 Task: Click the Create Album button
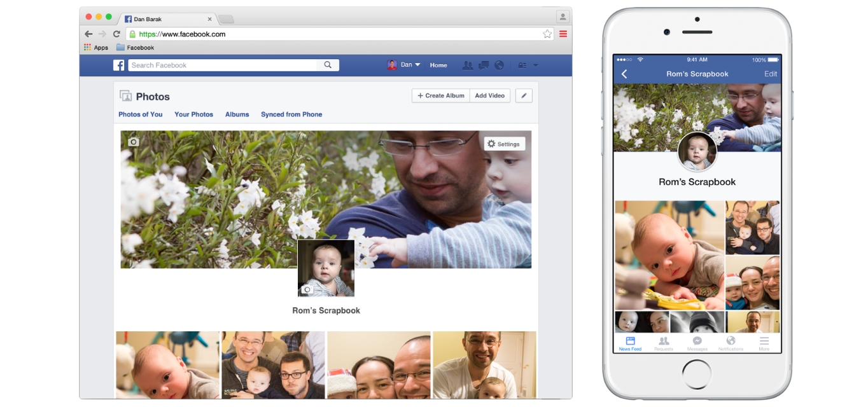[x=442, y=95]
